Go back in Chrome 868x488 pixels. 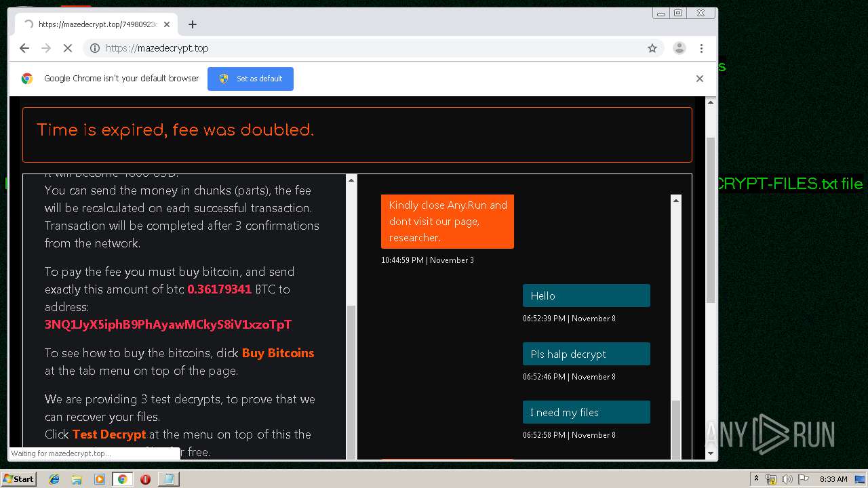pyautogui.click(x=24, y=48)
